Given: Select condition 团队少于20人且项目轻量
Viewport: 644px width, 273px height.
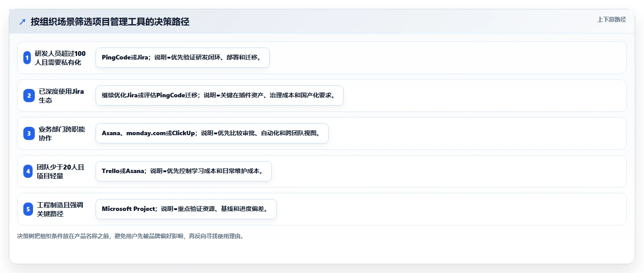Looking at the screenshot, I should pos(61,171).
